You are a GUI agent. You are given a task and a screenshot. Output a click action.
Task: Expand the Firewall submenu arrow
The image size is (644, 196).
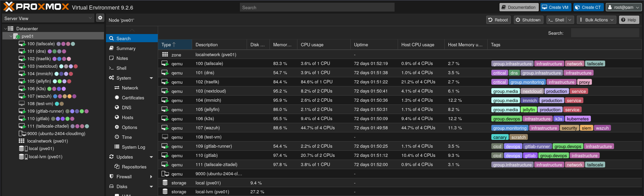point(151,177)
